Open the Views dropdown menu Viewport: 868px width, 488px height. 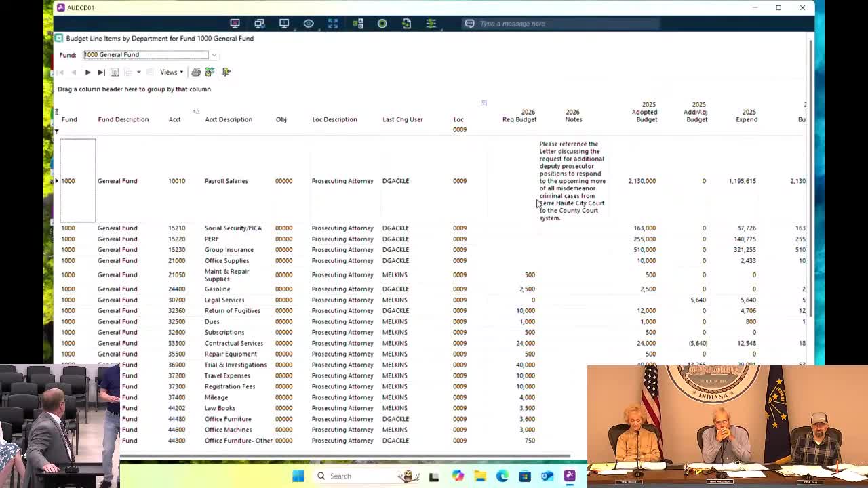tap(172, 72)
